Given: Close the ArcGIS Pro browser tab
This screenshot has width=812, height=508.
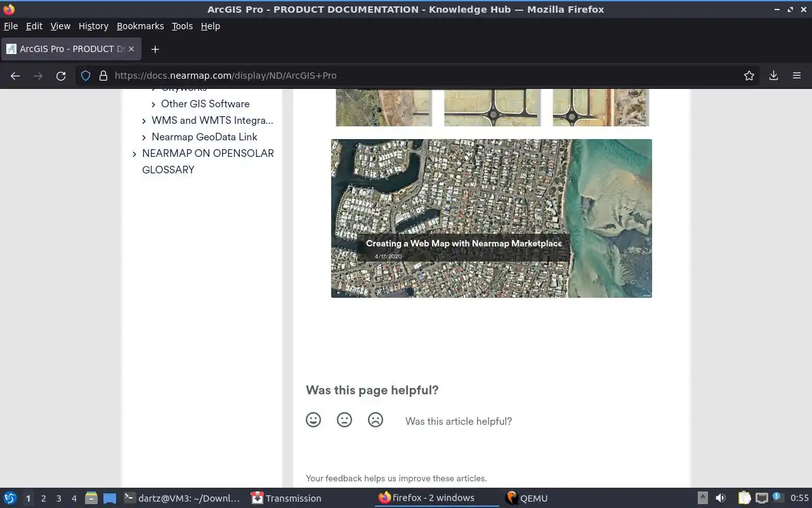Looking at the screenshot, I should (131, 49).
